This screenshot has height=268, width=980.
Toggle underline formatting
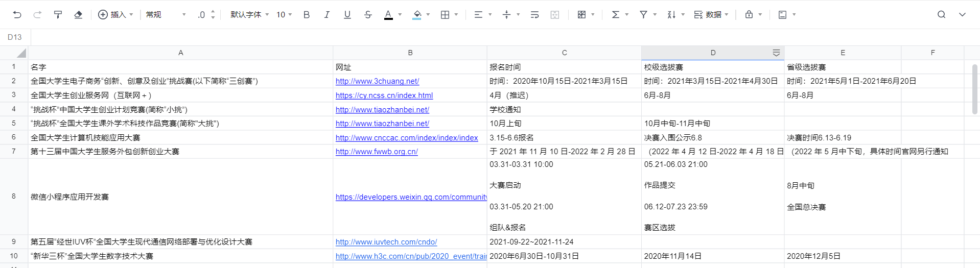(x=347, y=15)
